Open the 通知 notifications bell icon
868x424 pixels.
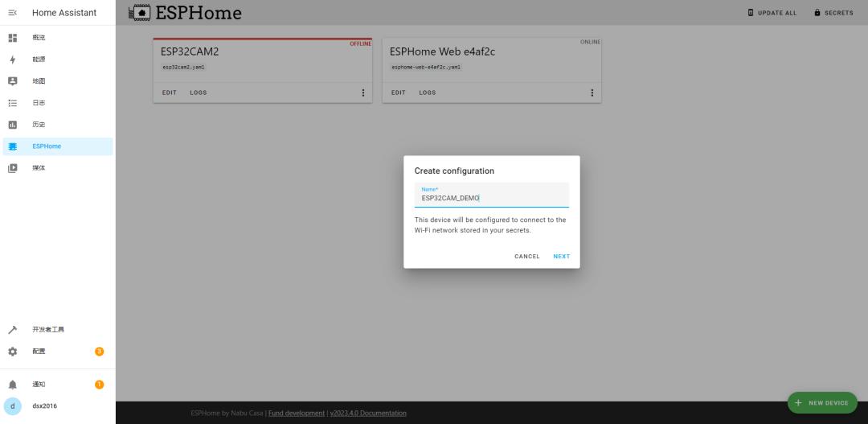(x=12, y=385)
